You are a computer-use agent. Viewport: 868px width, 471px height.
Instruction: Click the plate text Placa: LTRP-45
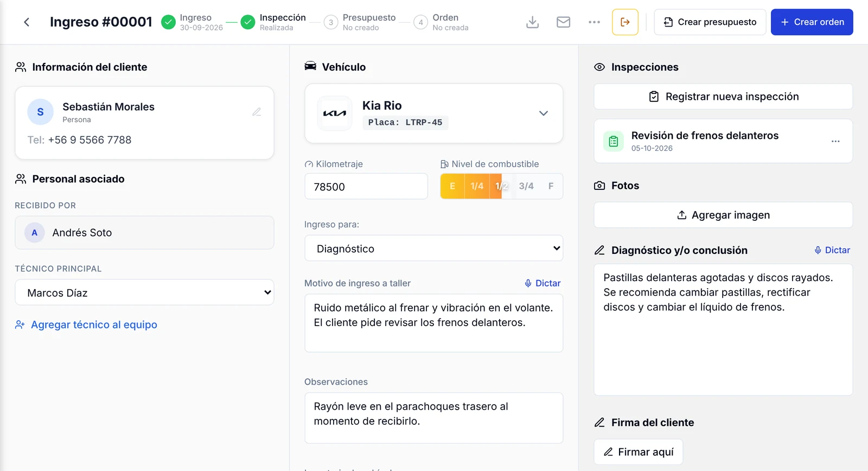(405, 123)
